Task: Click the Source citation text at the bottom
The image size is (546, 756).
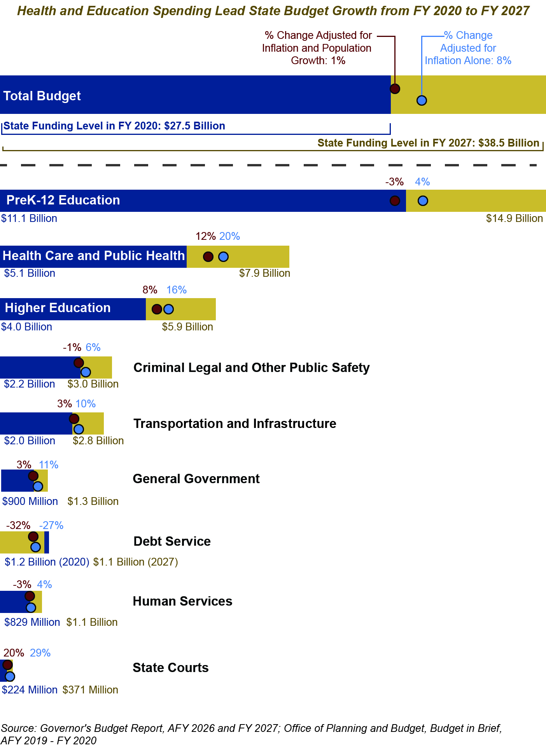Action: [251, 734]
